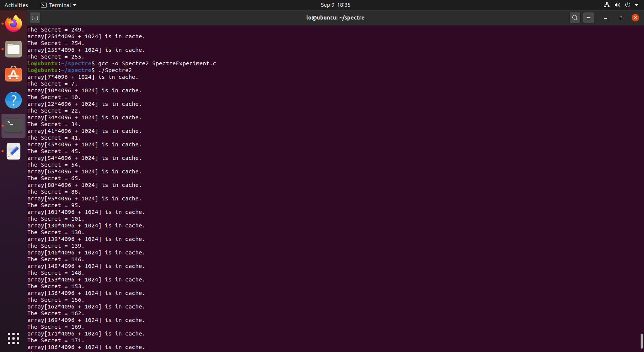Click the gcc -o Spectre2 command line
This screenshot has height=352, width=644.
(122, 63)
